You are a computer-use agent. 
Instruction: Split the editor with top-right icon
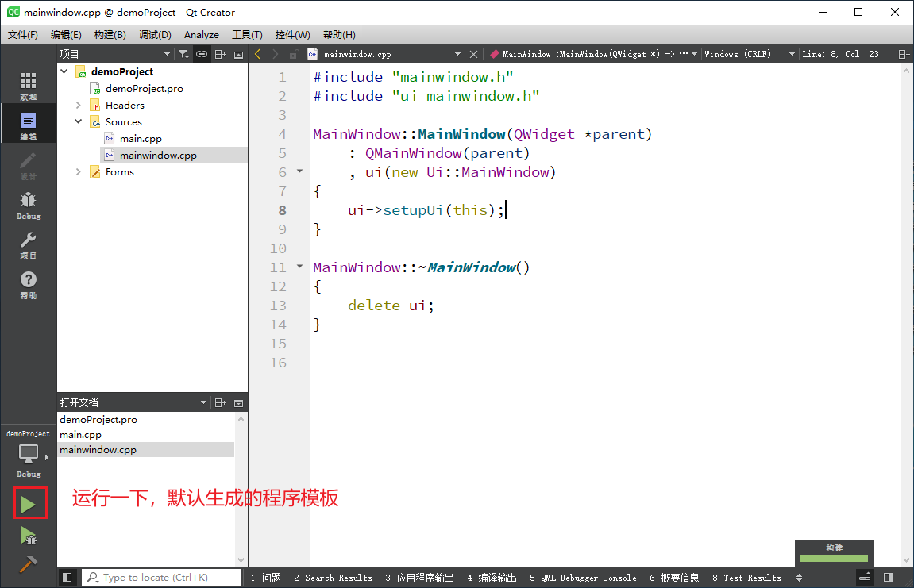click(x=904, y=54)
